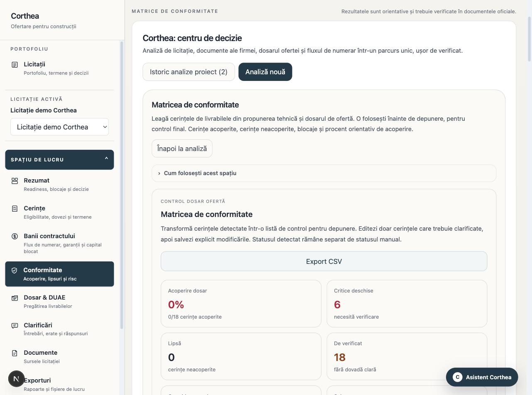Click the Banii contractului dollar icon

15,237
